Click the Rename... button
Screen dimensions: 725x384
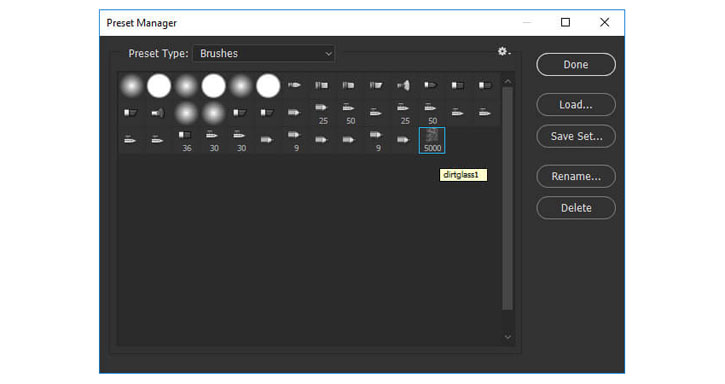pyautogui.click(x=576, y=176)
